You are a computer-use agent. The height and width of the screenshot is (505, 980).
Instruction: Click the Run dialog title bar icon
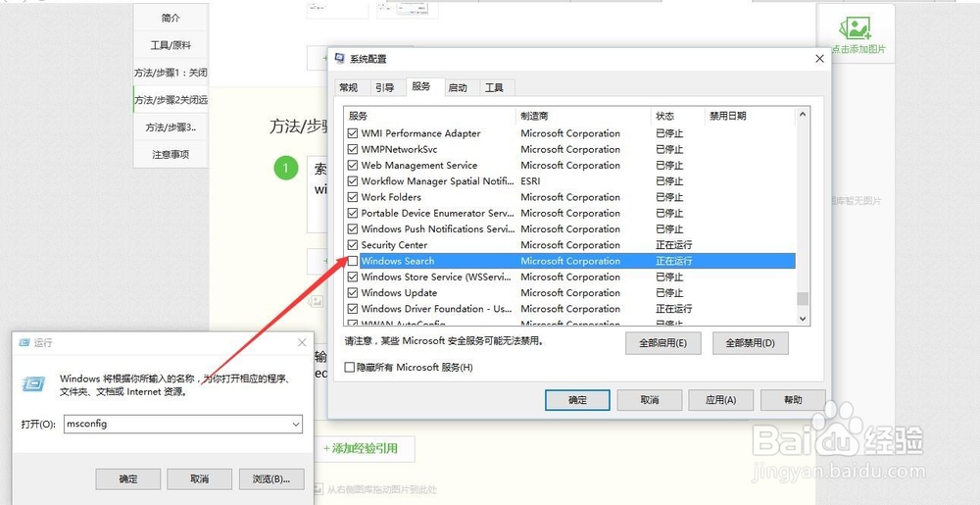[x=24, y=342]
